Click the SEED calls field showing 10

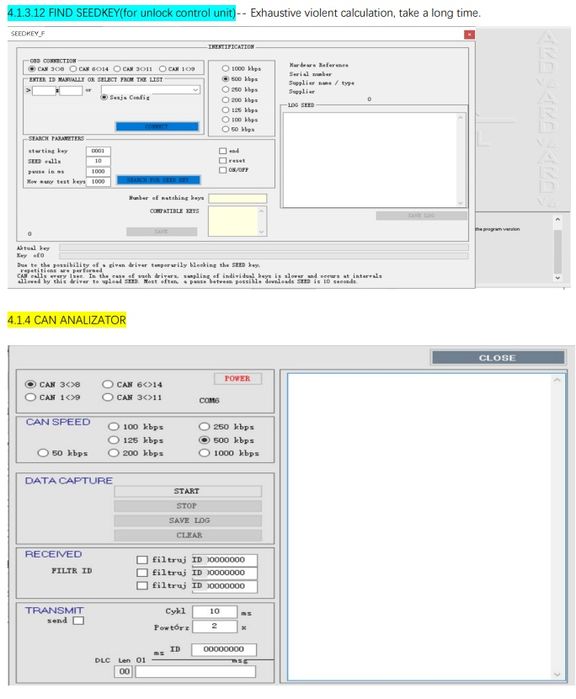(98, 161)
